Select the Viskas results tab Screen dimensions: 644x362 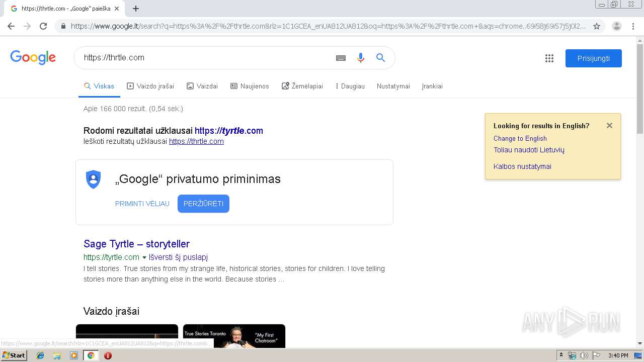pos(99,86)
